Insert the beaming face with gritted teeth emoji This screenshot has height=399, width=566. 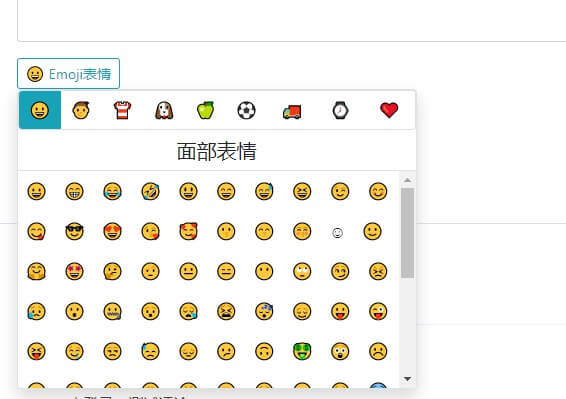click(74, 191)
